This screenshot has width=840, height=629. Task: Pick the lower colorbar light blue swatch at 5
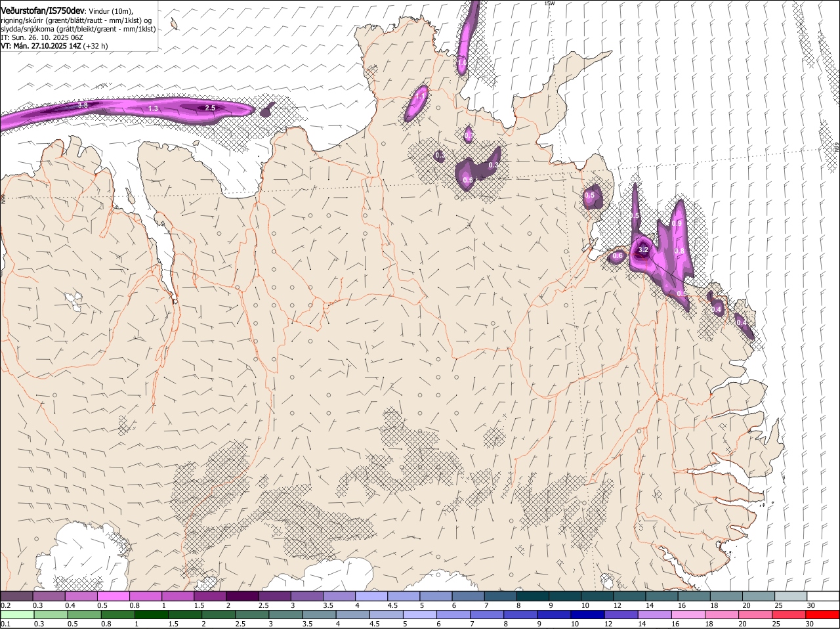coord(420,615)
